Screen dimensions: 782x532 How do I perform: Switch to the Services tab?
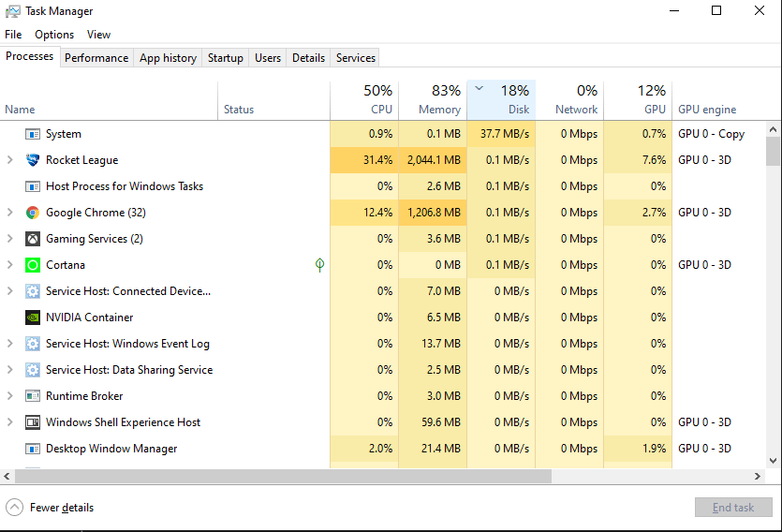pos(356,58)
